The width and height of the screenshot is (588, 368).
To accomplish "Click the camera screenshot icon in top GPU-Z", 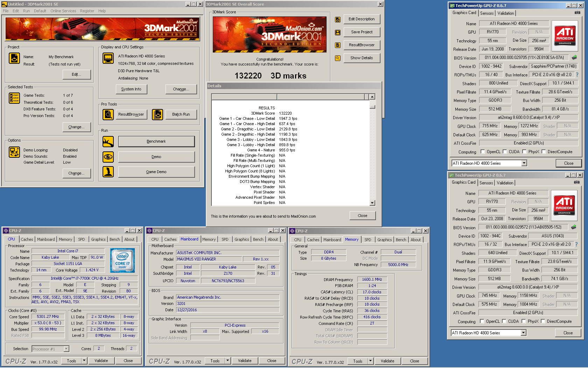I will [577, 13].
